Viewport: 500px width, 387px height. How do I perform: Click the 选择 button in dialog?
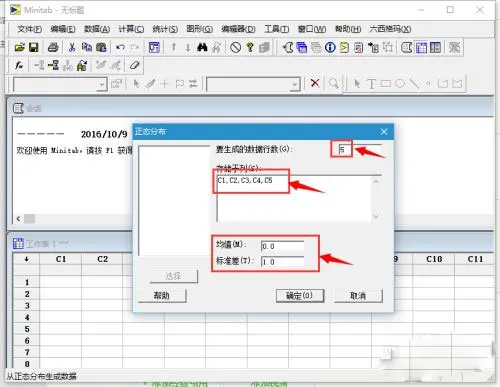point(173,276)
